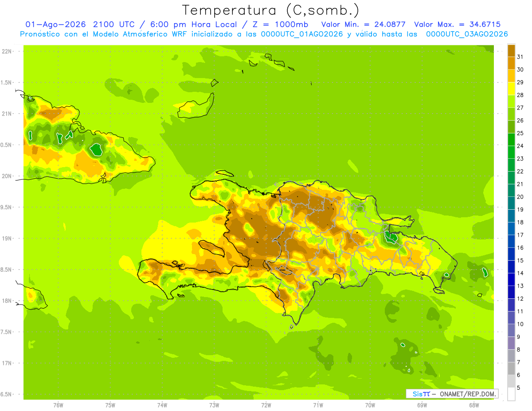Click the legend value '22'
Viewport: 532px width, 411px height.
click(x=520, y=171)
